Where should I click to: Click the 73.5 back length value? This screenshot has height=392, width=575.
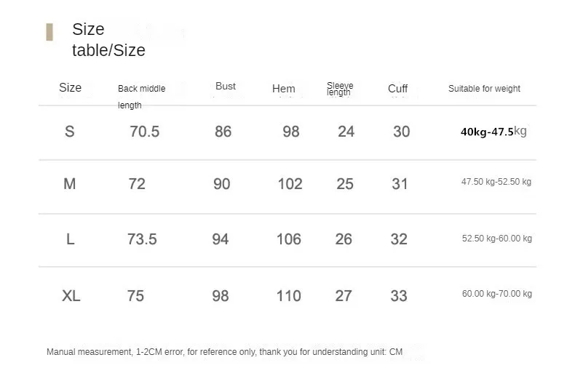(x=142, y=239)
